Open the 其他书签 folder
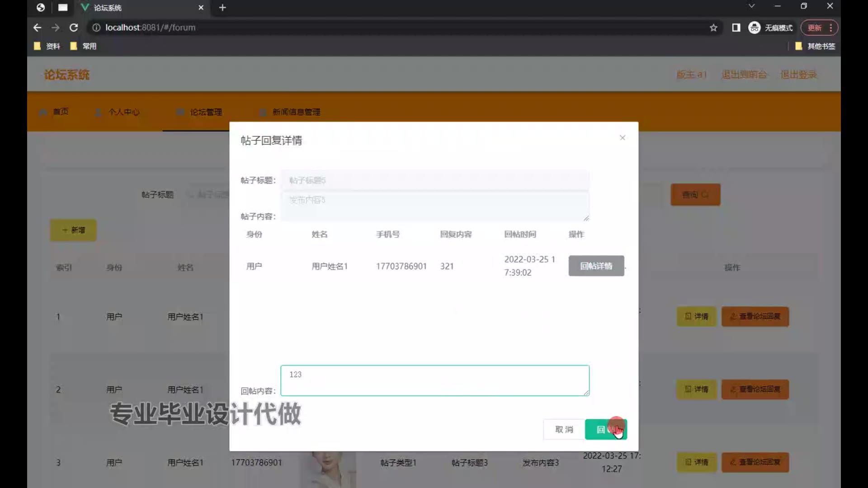This screenshot has height=488, width=868. coord(815,46)
